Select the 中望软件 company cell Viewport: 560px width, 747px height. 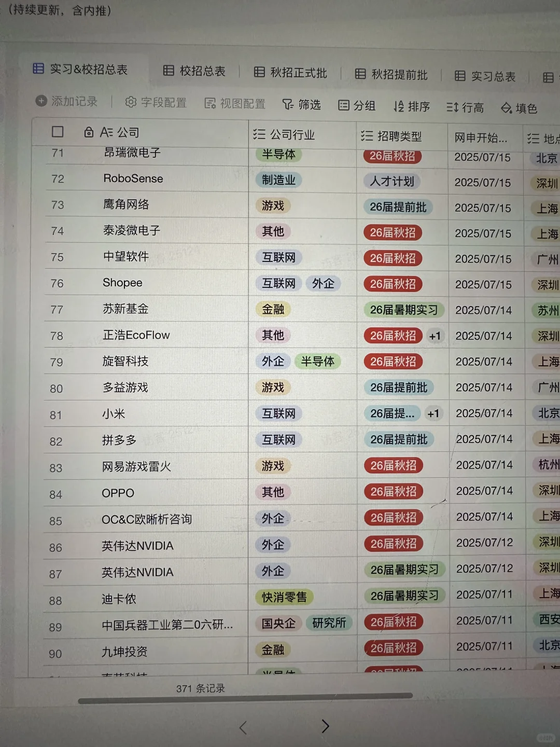(x=125, y=256)
